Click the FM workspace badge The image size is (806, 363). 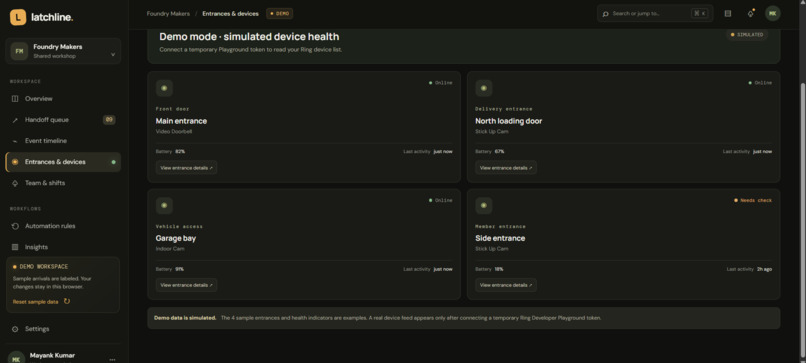click(19, 51)
